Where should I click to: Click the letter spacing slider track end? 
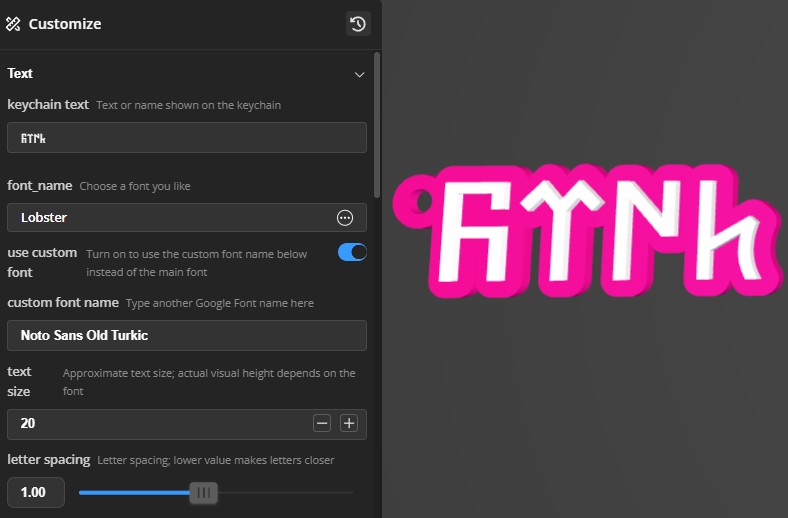point(352,492)
